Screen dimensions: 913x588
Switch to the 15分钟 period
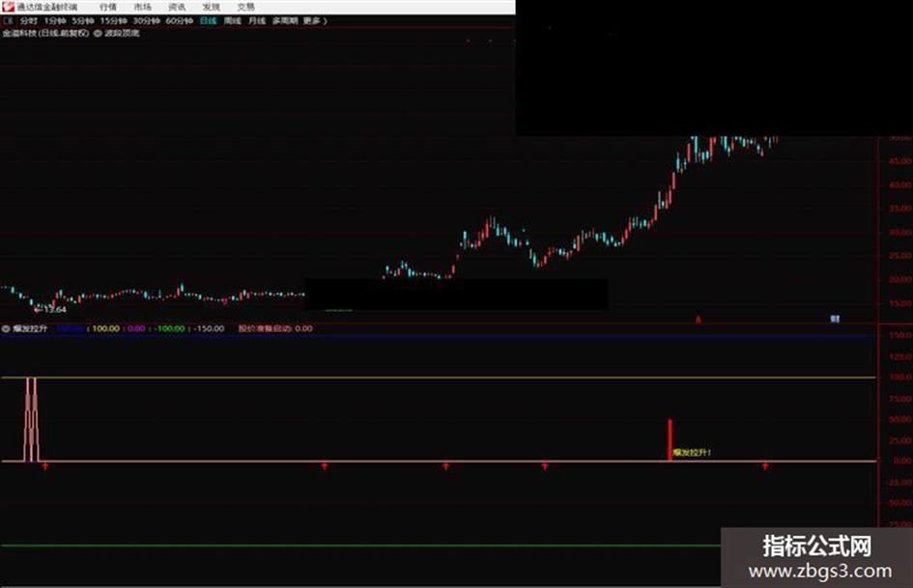tap(113, 21)
